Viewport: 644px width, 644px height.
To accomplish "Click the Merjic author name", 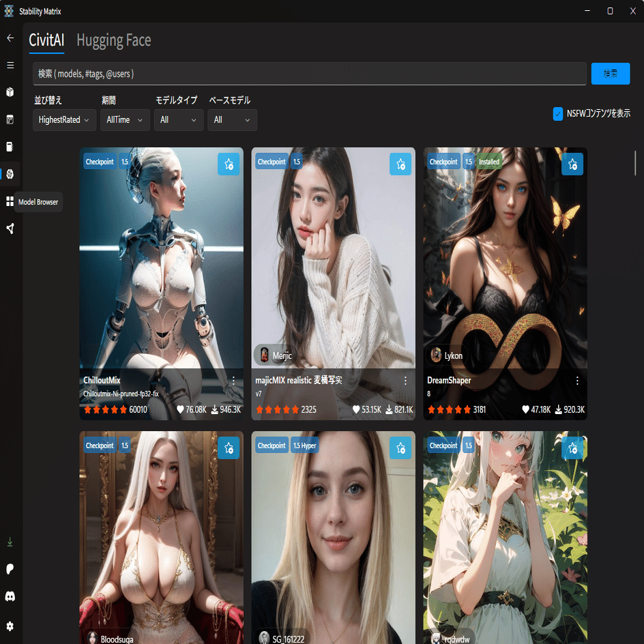I will pyautogui.click(x=282, y=355).
